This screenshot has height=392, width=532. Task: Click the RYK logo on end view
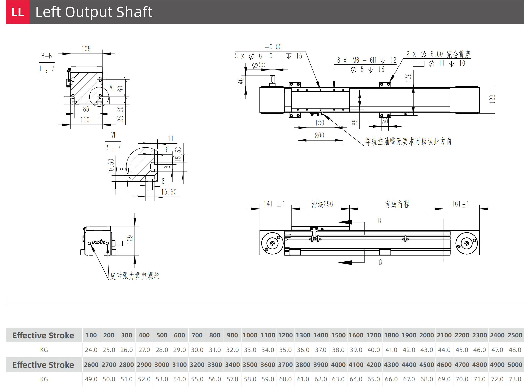(98, 242)
